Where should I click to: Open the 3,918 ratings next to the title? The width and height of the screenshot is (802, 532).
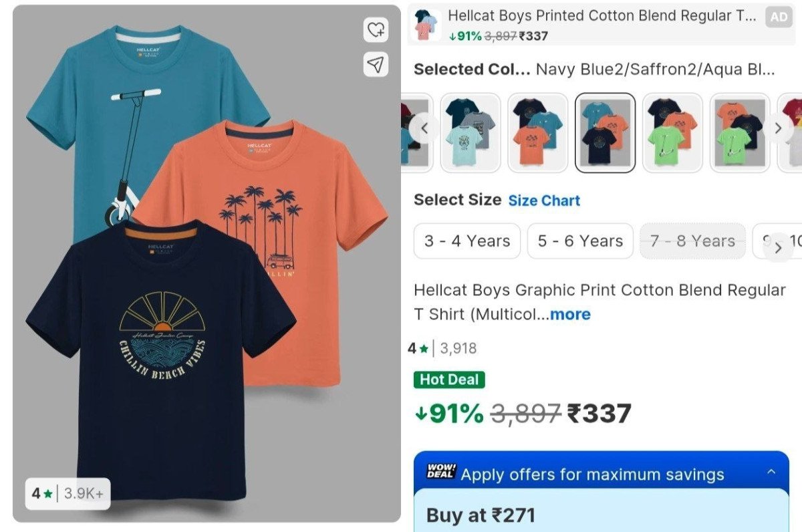click(x=458, y=348)
